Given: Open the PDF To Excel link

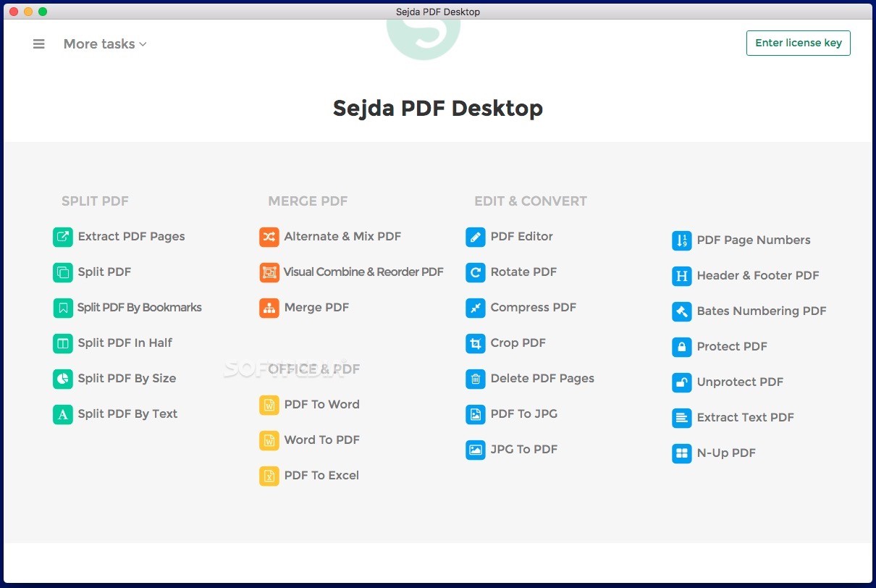Looking at the screenshot, I should (321, 476).
